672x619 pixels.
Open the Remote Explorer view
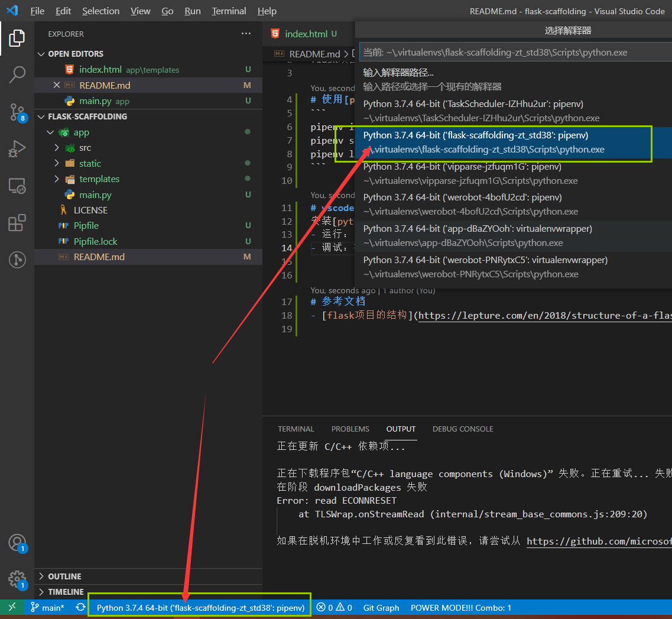pos(17,186)
